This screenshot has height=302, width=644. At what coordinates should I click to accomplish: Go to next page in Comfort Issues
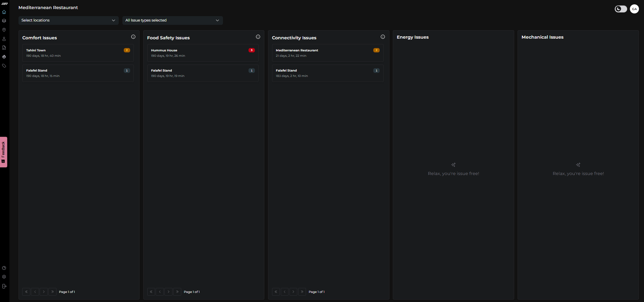pyautogui.click(x=44, y=292)
